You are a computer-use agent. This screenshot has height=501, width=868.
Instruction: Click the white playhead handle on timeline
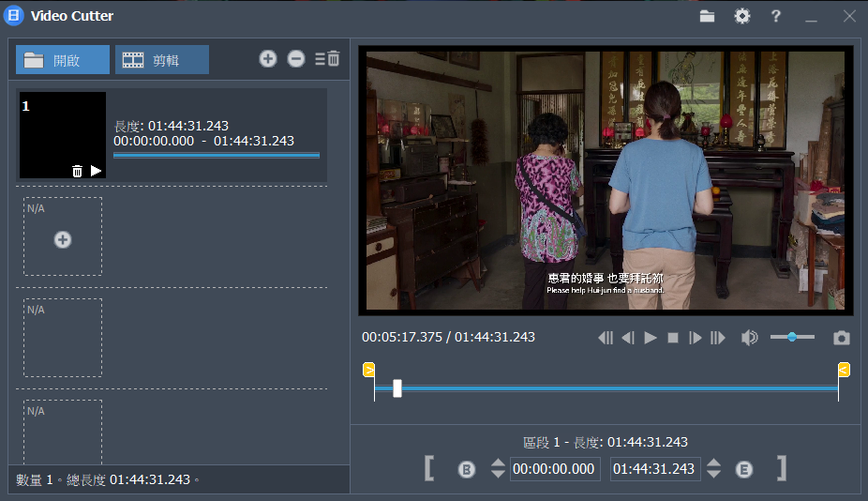click(397, 388)
